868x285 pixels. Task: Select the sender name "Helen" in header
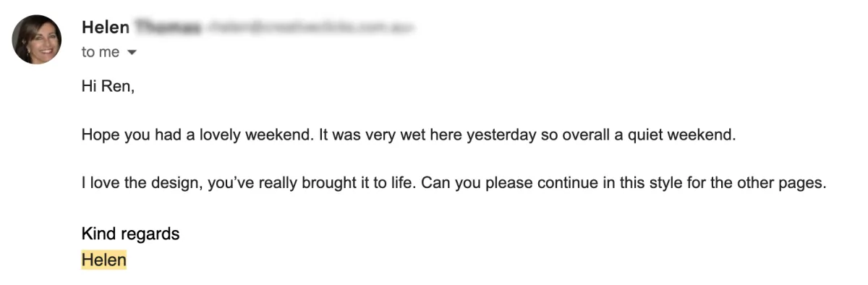106,27
